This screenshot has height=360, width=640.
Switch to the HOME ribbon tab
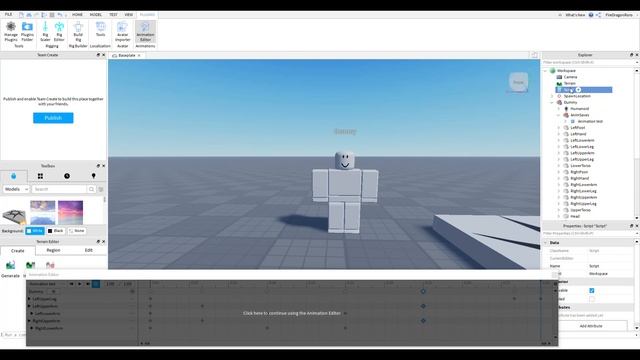tap(77, 15)
